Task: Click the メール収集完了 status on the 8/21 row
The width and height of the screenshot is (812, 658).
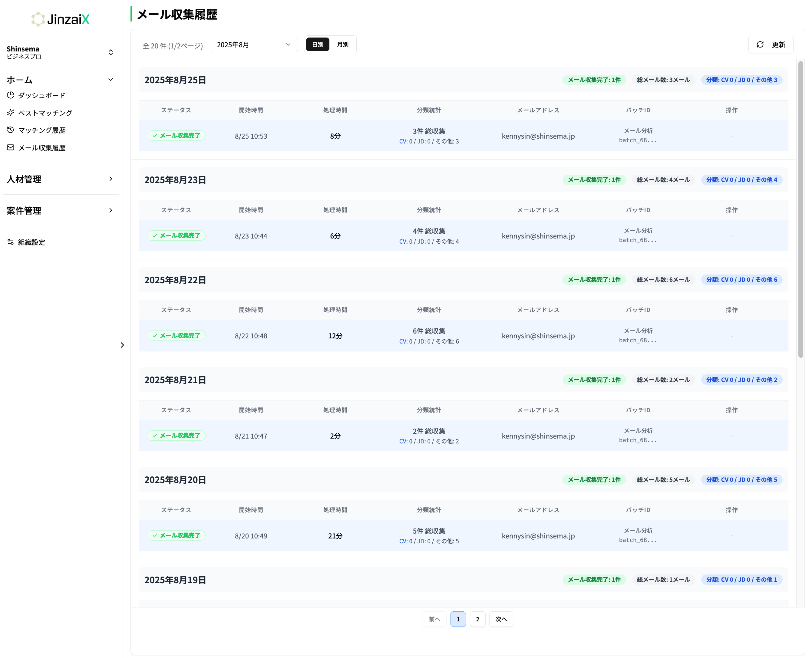Action: point(176,436)
